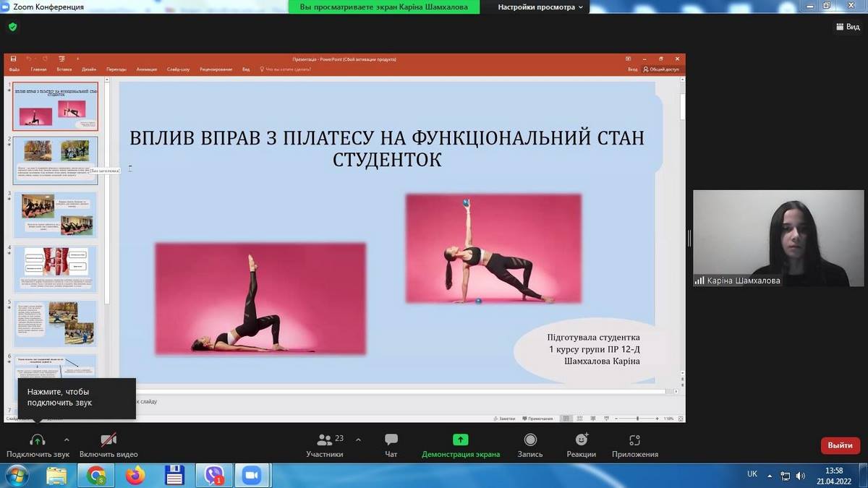The image size is (868, 488).
Task: Expand the participants options chevron
Action: 358,439
